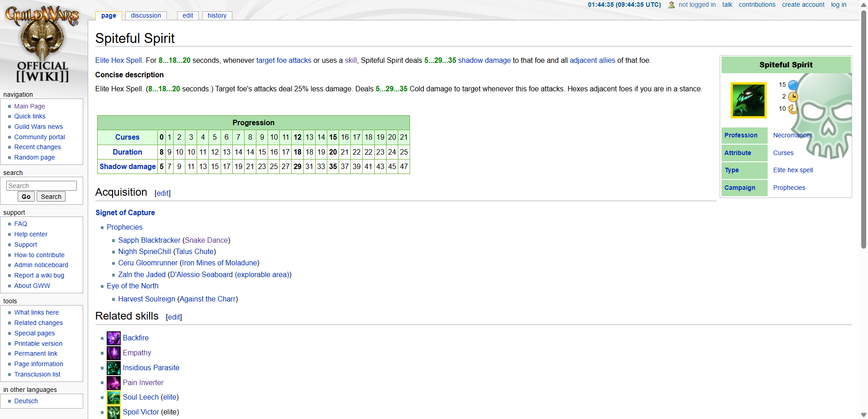Click the log in link
868x419 pixels.
click(838, 5)
